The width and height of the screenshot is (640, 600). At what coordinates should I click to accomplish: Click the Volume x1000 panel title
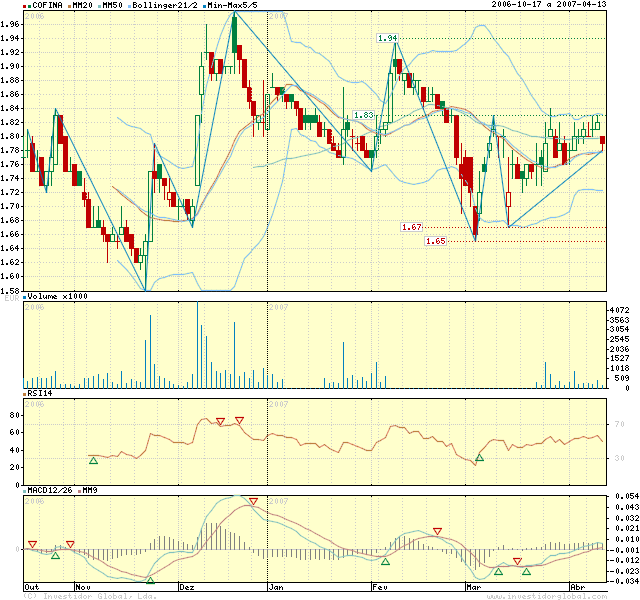(x=56, y=296)
